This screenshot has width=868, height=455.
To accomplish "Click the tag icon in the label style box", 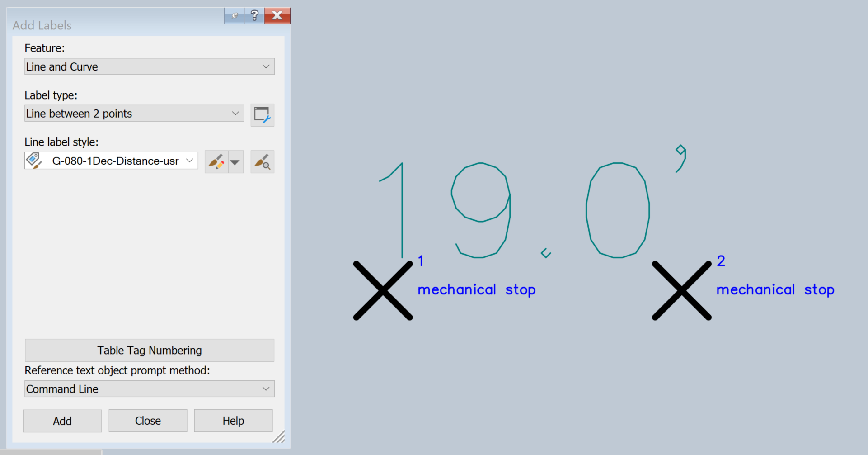I will [x=33, y=160].
